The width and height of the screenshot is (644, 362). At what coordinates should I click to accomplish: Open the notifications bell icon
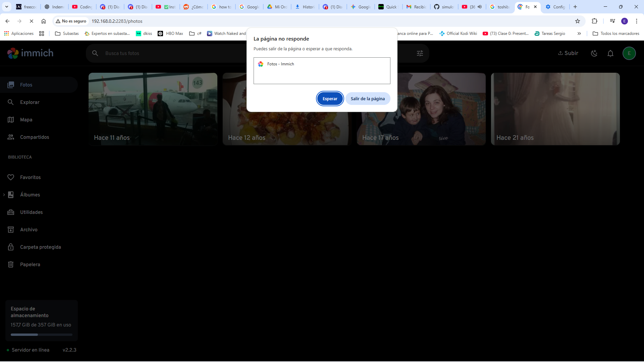point(610,53)
